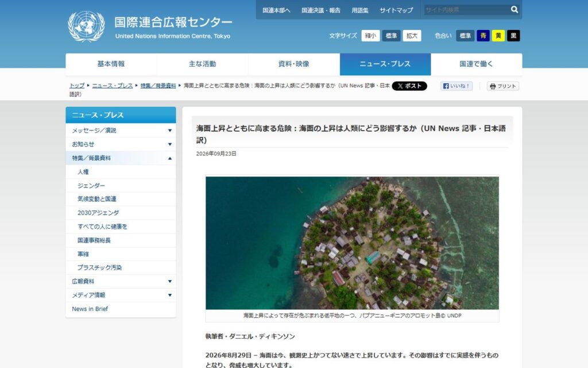
Task: Open 気候変動と国連 sidebar item
Action: click(121, 199)
